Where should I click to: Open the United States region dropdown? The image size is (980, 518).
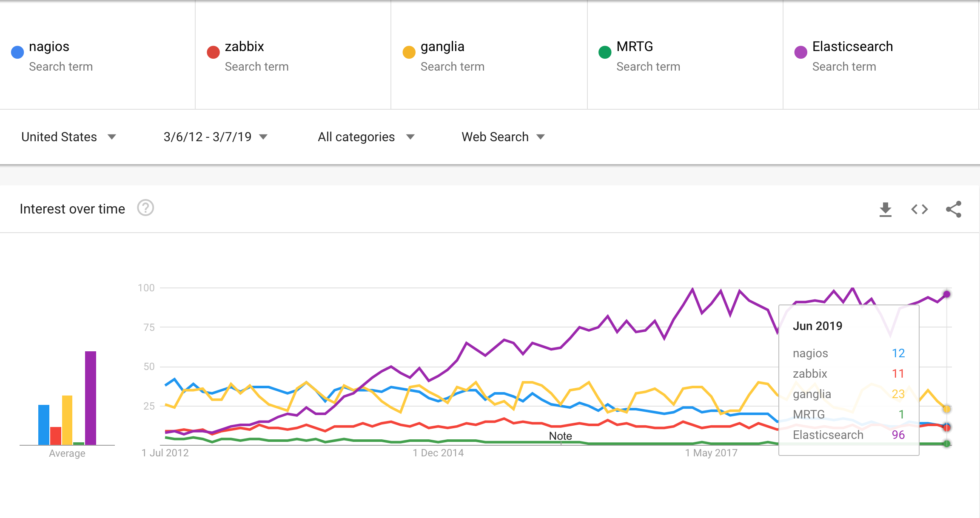point(68,137)
